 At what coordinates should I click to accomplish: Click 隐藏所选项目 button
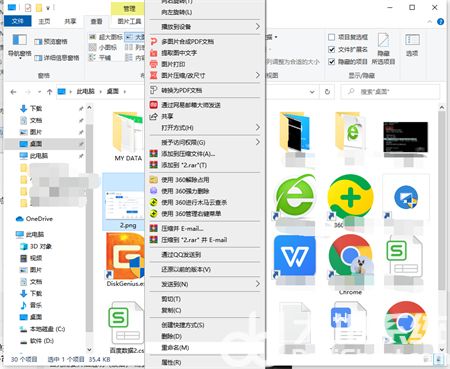pos(383,49)
